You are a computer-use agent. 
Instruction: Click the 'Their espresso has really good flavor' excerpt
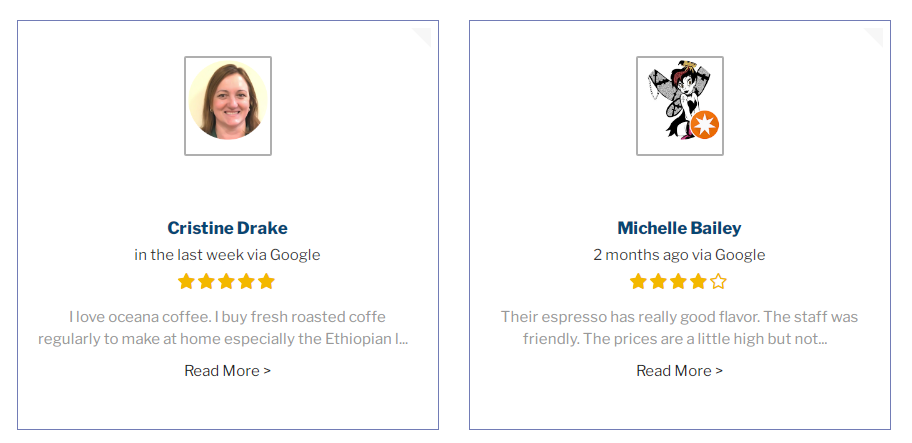pyautogui.click(x=679, y=328)
